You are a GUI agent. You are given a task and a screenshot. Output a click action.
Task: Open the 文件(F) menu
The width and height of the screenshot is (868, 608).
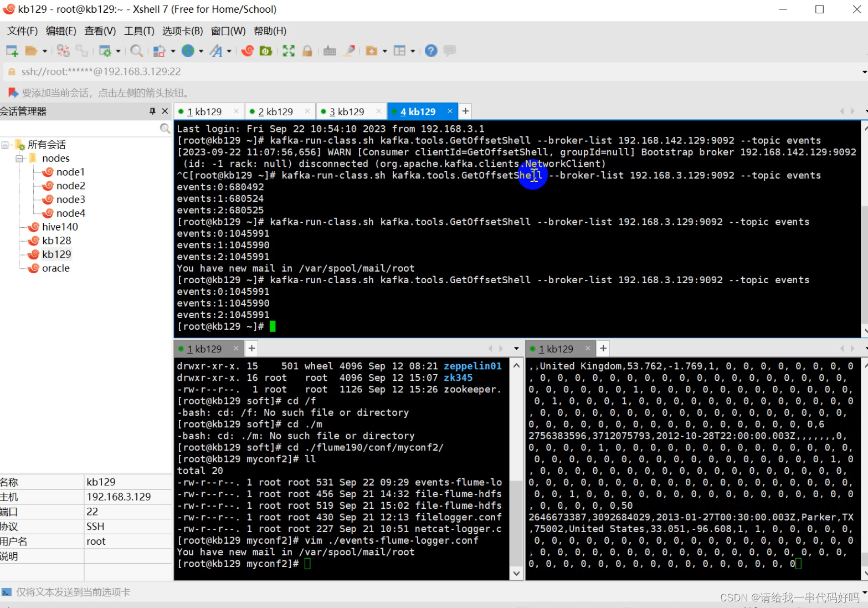click(23, 31)
